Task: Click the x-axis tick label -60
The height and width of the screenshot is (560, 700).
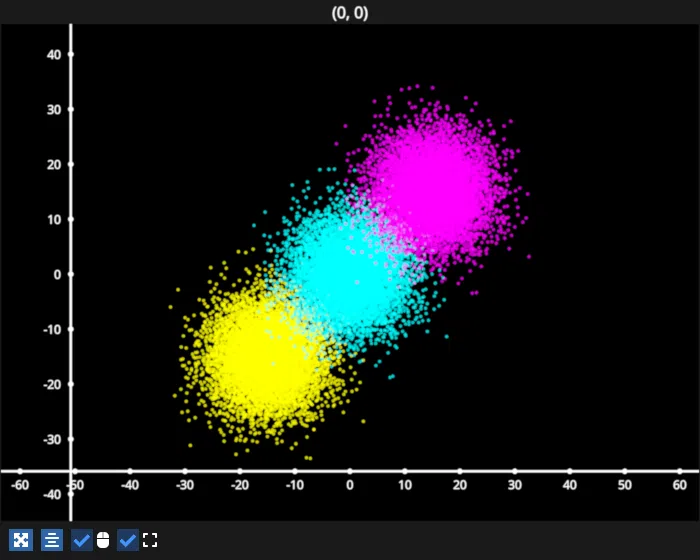Action: tap(20, 485)
